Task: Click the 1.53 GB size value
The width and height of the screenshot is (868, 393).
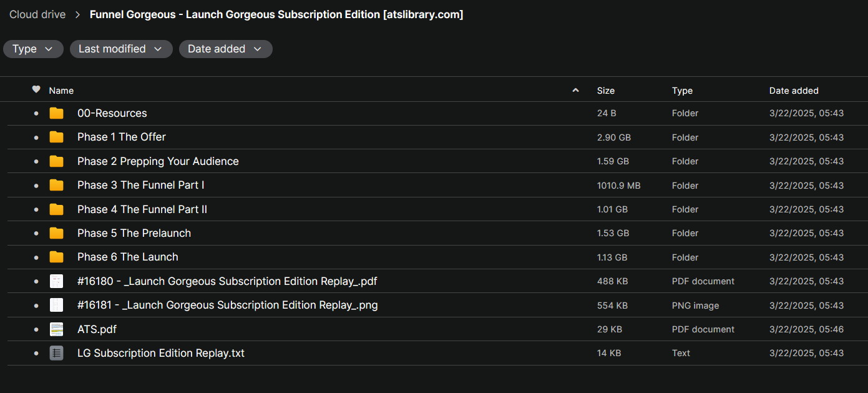Action: [x=613, y=234]
